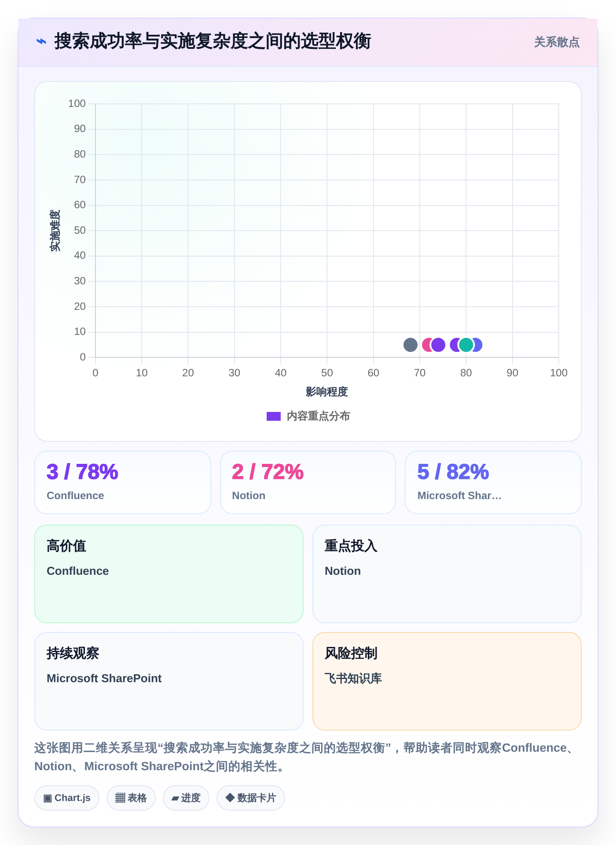Click the gray scatter point near 68

pyautogui.click(x=411, y=345)
